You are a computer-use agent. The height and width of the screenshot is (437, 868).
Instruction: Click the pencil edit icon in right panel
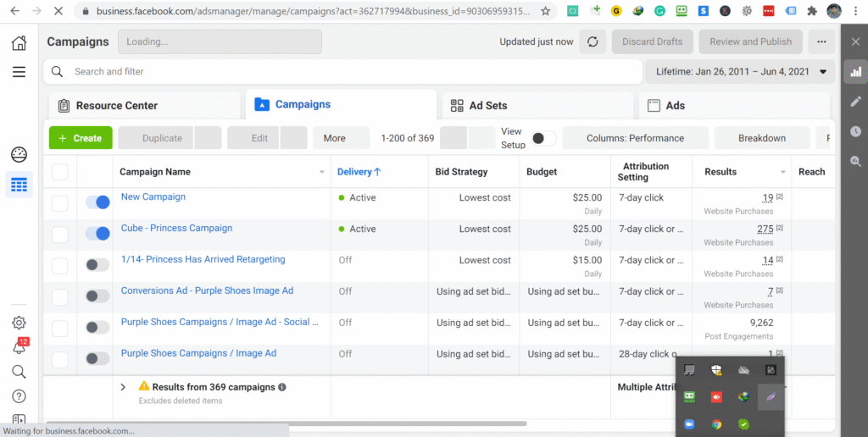coord(855,102)
